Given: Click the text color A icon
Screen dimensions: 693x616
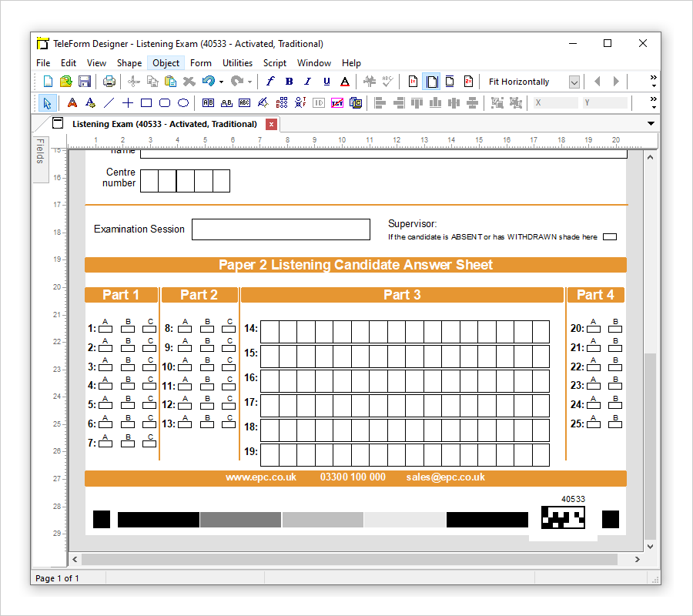Looking at the screenshot, I should 345,82.
